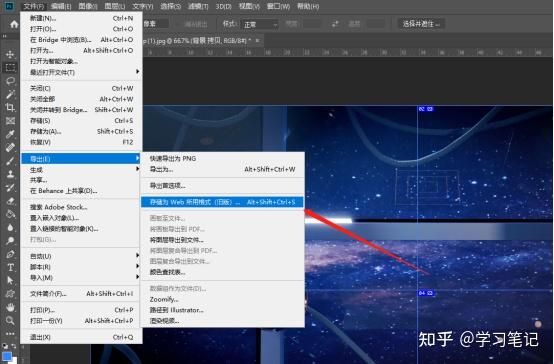Select the Blur tool
Viewport: 554px width, 364px height.
tap(10, 227)
